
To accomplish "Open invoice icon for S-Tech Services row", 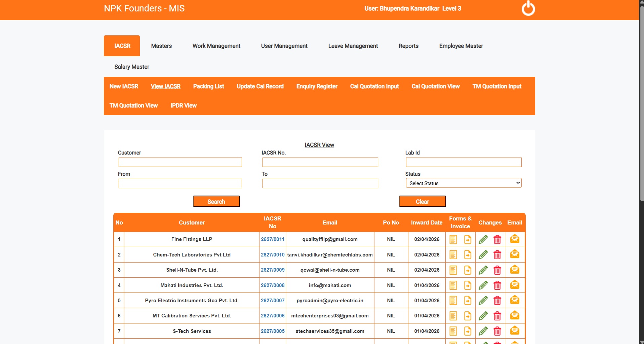I will [468, 331].
